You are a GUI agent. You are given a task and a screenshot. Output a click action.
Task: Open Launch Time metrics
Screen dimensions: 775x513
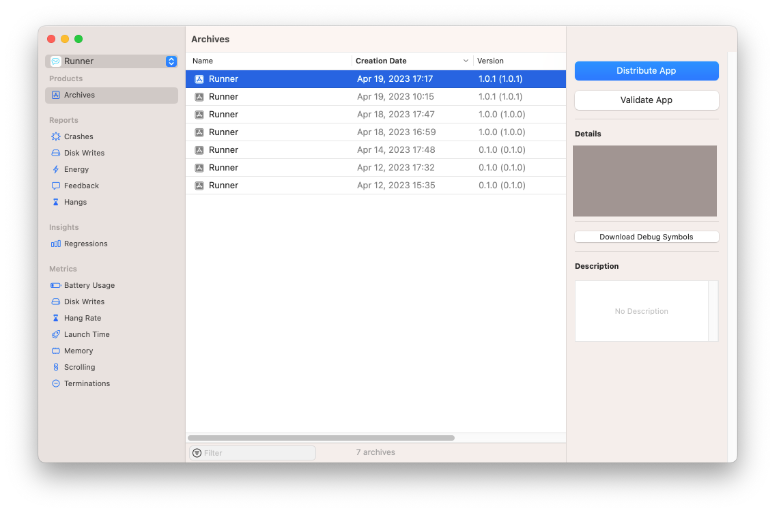point(86,334)
